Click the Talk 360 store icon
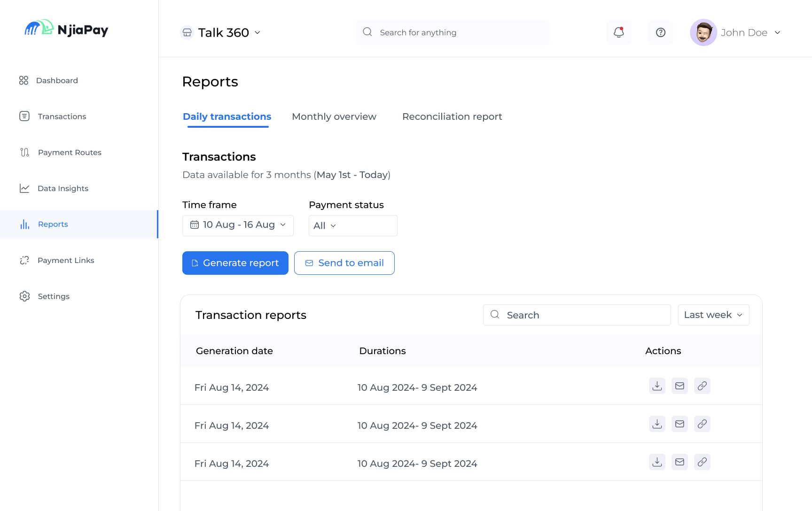812x511 pixels. click(187, 32)
